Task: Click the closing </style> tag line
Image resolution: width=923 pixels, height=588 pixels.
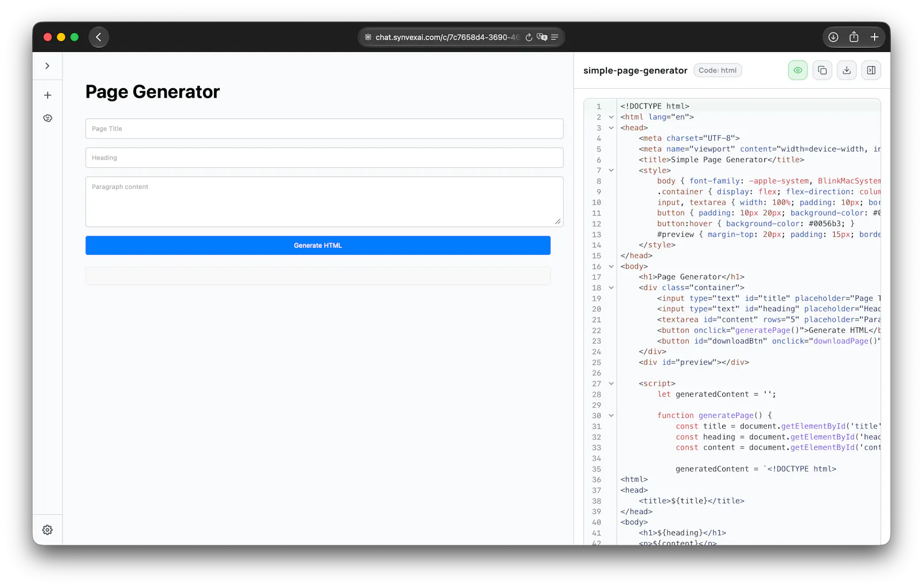Action: pyautogui.click(x=656, y=245)
